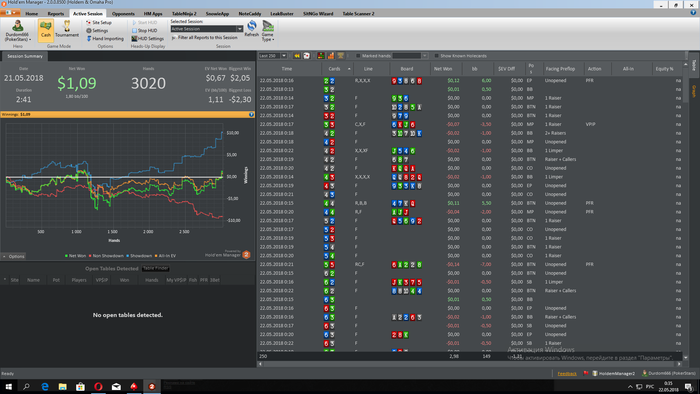Open HUD Settings
The image size is (700, 394).
pyautogui.click(x=147, y=39)
